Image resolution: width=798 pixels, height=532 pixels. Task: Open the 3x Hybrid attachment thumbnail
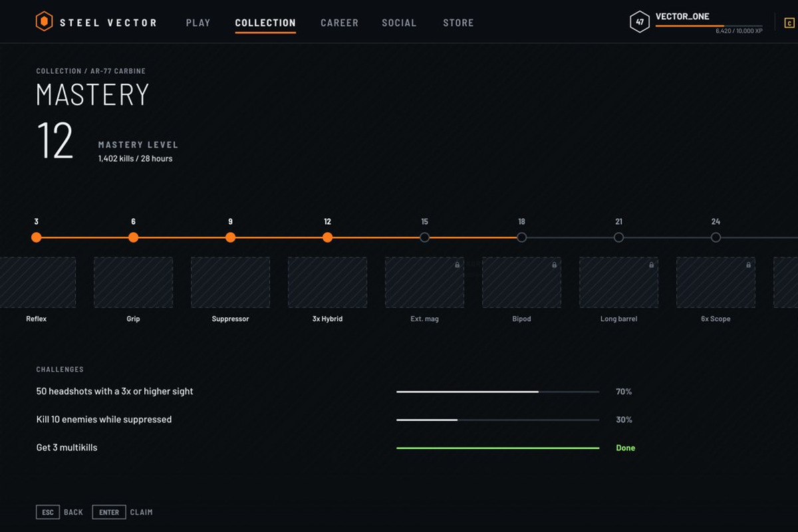point(327,283)
